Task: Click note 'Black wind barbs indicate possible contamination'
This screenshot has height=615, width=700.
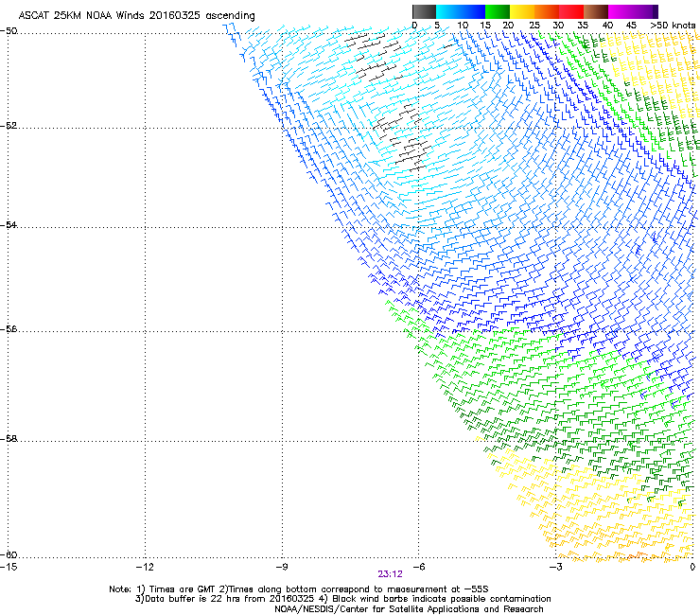Action: click(x=442, y=599)
